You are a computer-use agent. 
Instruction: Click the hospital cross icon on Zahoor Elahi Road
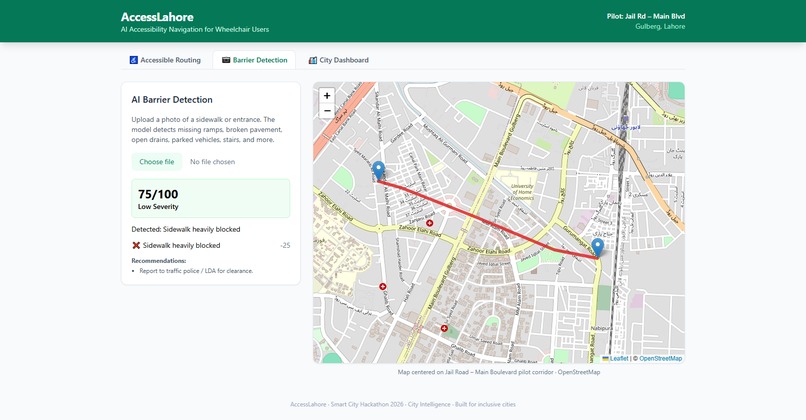(x=430, y=223)
